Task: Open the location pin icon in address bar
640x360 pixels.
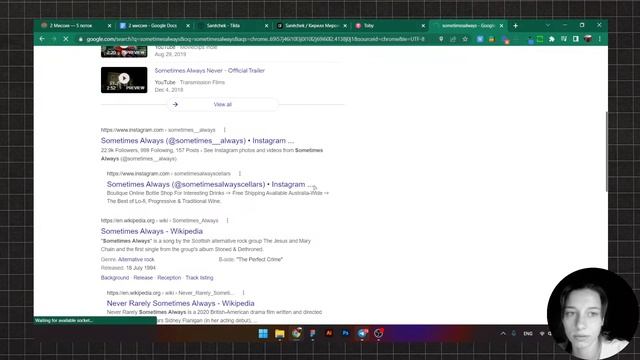Action: [x=441, y=39]
